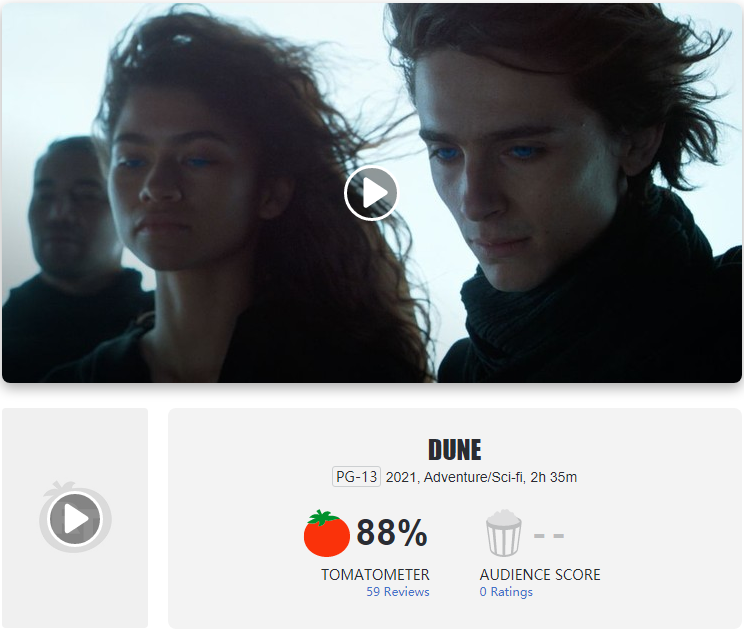
Task: Open the 59 Reviews link
Action: (x=398, y=592)
